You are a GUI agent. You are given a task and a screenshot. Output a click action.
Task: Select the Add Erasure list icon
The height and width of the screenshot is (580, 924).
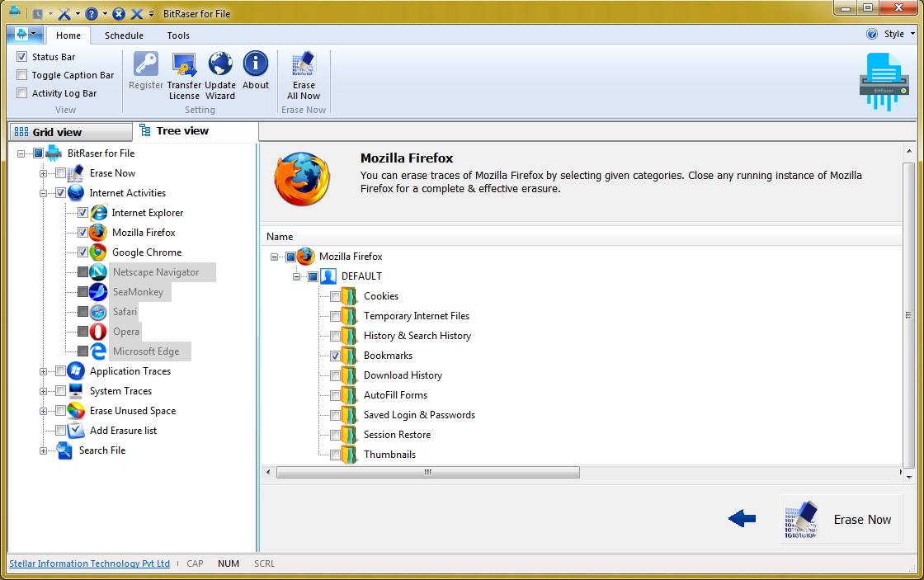(x=75, y=431)
